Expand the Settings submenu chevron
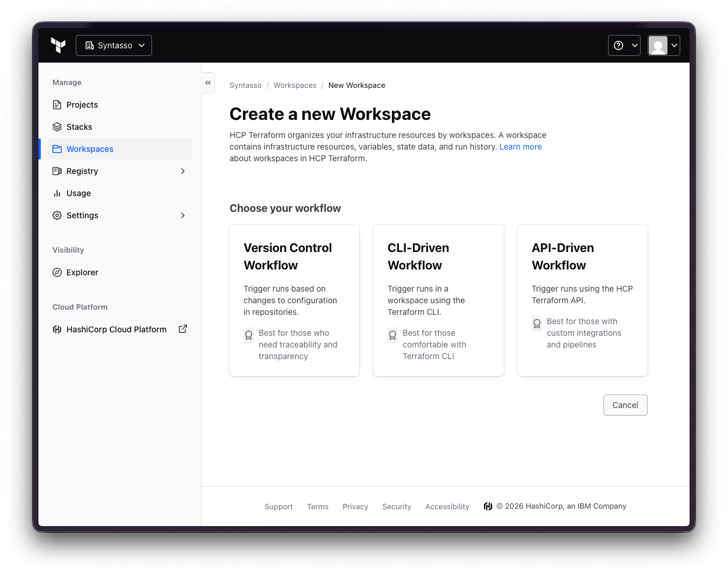This screenshot has width=728, height=575. [x=183, y=215]
